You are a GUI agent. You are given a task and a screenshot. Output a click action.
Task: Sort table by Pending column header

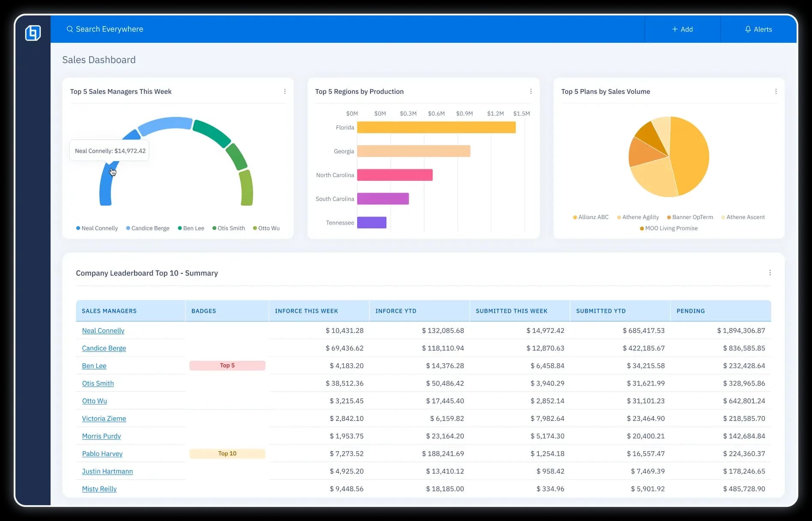point(690,311)
